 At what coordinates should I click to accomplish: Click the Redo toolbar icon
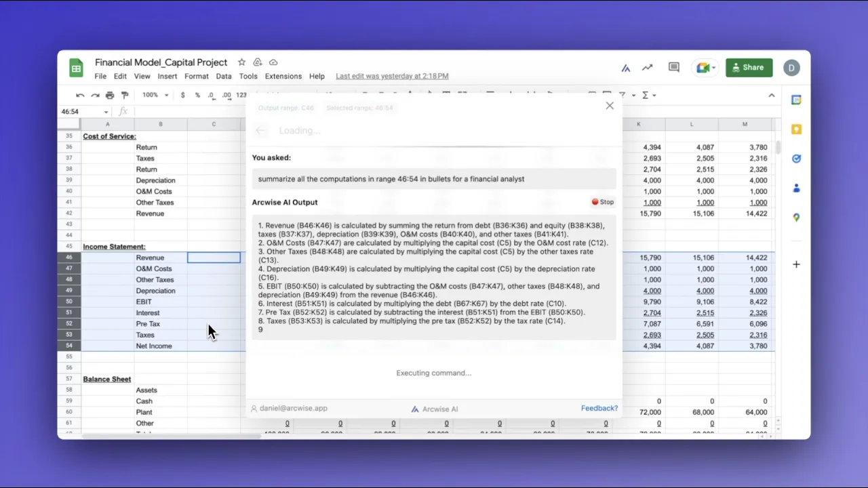[95, 95]
